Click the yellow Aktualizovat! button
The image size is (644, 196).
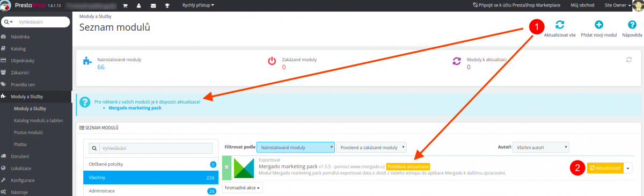605,168
